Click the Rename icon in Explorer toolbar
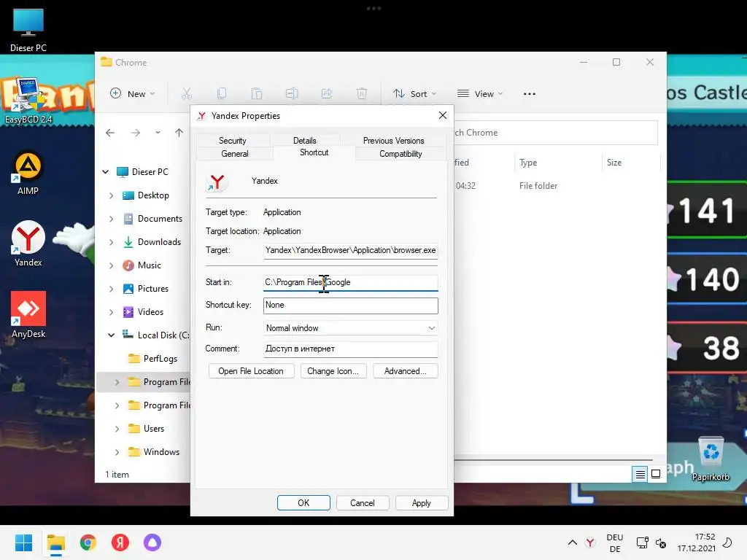The width and height of the screenshot is (747, 560). click(292, 93)
